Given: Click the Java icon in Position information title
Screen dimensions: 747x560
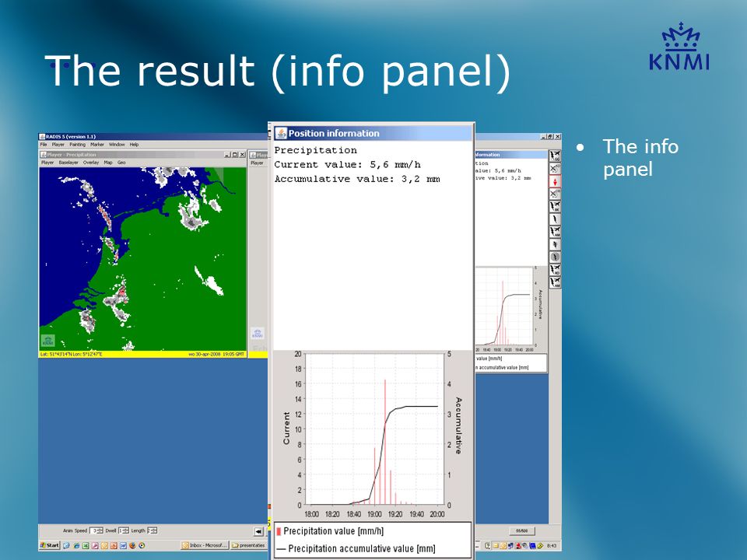Looking at the screenshot, I should (281, 133).
